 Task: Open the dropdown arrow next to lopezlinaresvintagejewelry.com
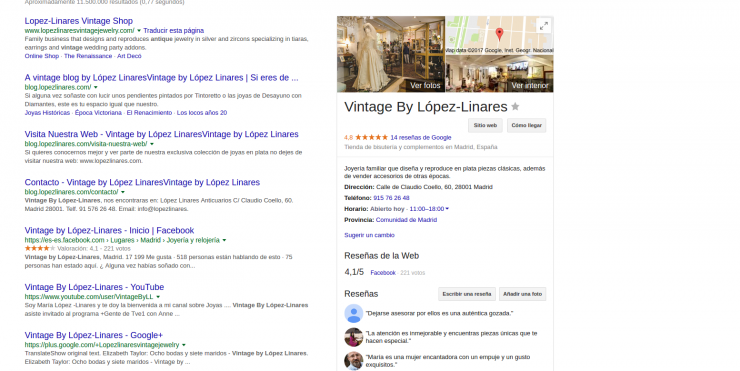coord(139,31)
